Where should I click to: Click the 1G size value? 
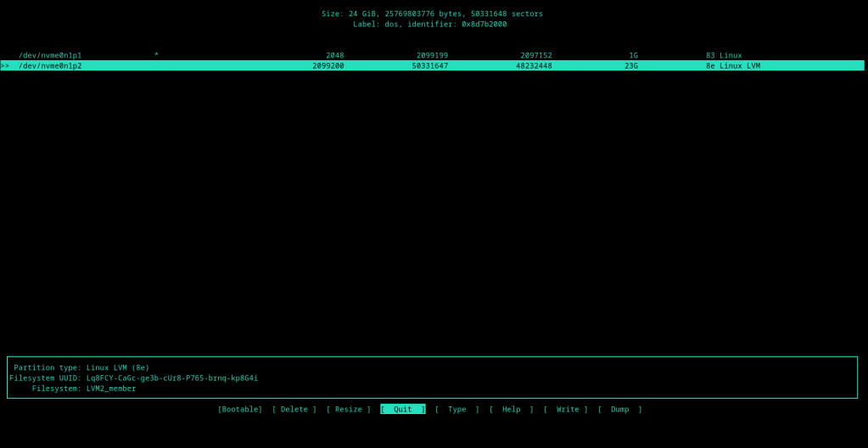coord(633,55)
